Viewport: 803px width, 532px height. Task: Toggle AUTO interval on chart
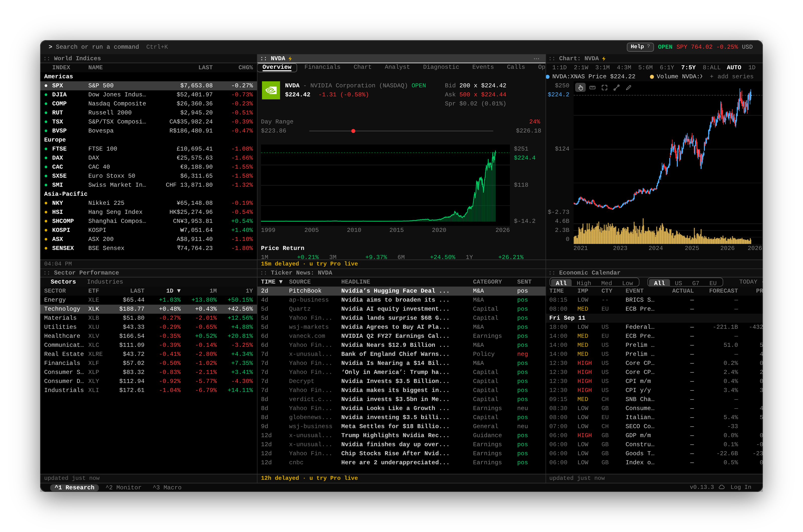pos(734,68)
